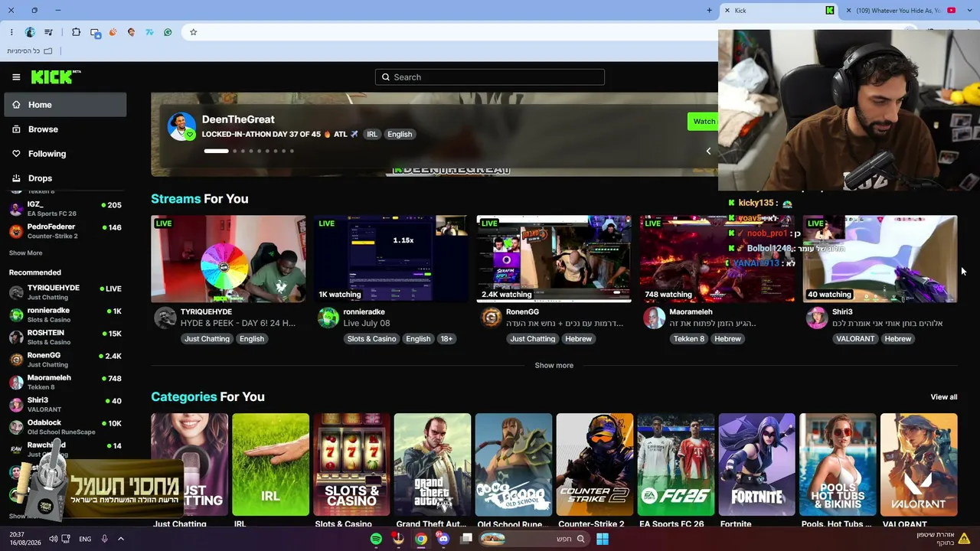Click Maorameleh's avatar under Streams For You

click(654, 318)
